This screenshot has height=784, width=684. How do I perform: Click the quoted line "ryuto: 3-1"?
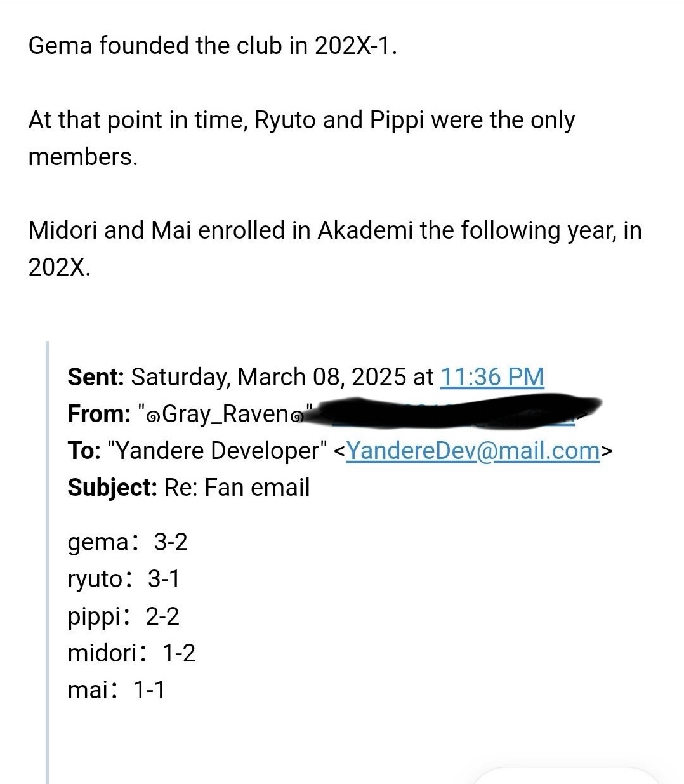tap(124, 579)
